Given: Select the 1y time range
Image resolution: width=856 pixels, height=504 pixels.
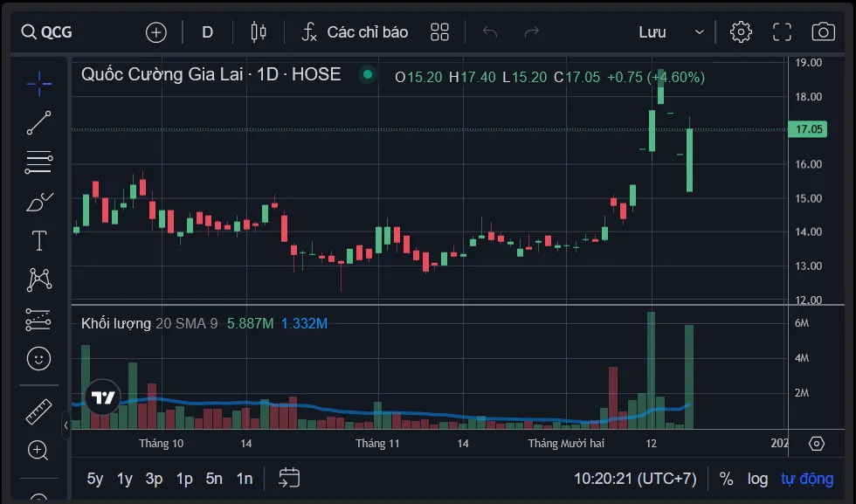Looking at the screenshot, I should point(125,479).
